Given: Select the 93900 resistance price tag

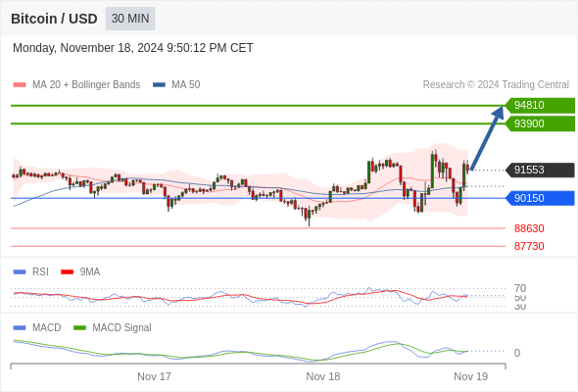Looking at the screenshot, I should coord(540,123).
